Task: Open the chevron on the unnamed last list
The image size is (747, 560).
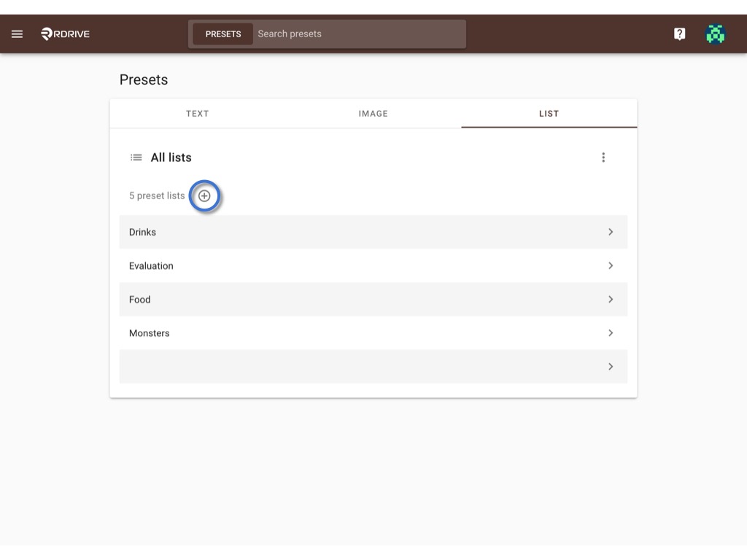Action: [x=611, y=367]
